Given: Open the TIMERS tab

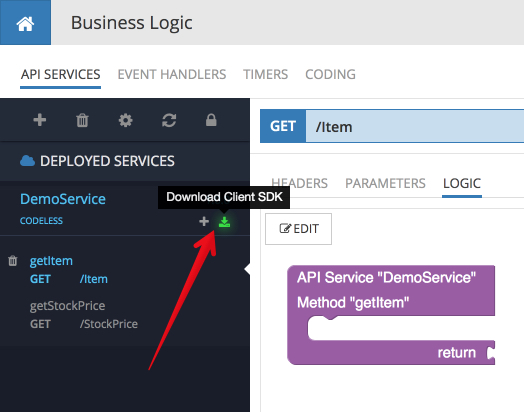Looking at the screenshot, I should [265, 74].
